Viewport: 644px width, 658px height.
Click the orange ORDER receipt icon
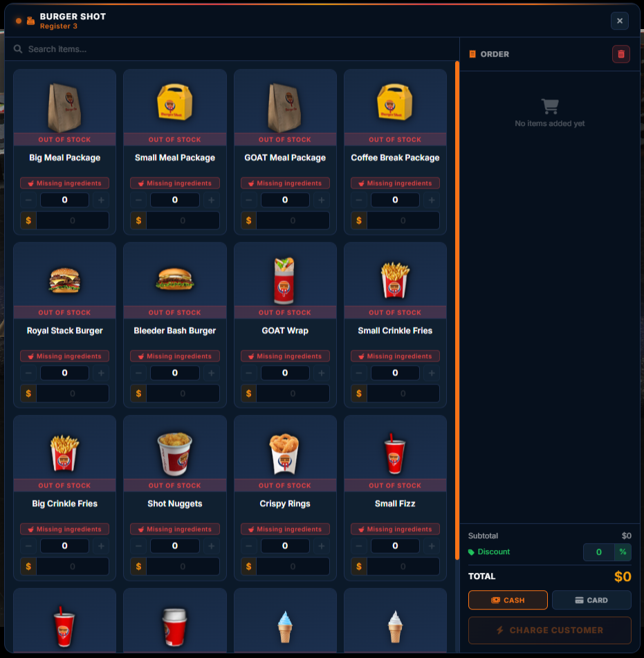pyautogui.click(x=472, y=54)
